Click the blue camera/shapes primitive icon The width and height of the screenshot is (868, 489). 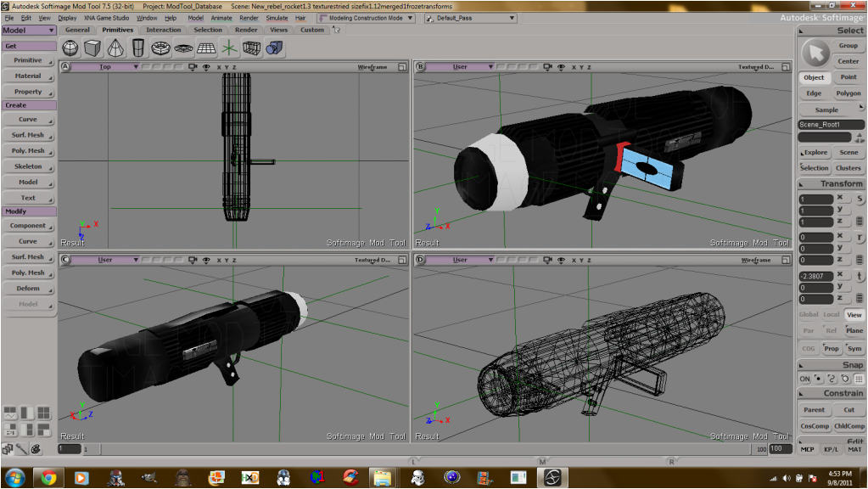274,48
